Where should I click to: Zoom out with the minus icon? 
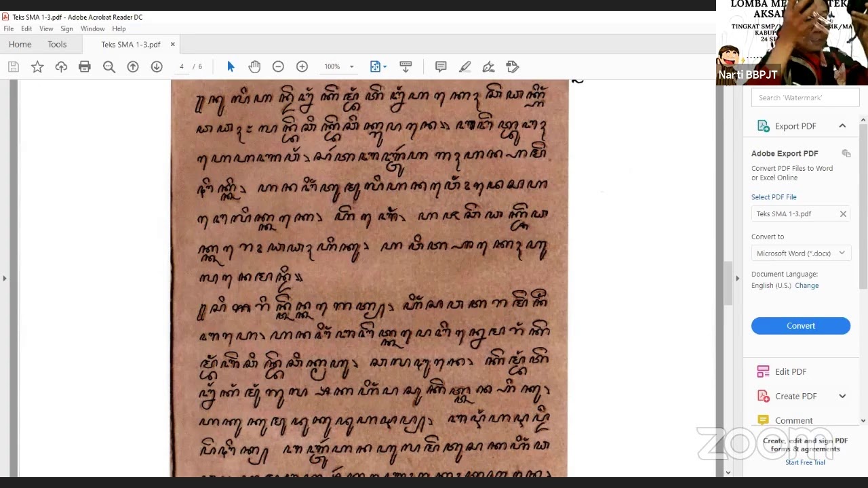click(x=278, y=66)
